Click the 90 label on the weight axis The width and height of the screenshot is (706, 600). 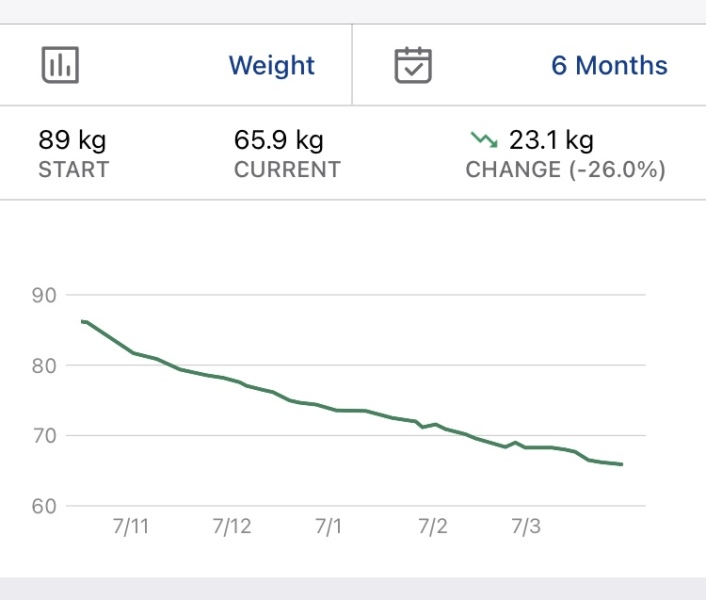pyautogui.click(x=44, y=295)
